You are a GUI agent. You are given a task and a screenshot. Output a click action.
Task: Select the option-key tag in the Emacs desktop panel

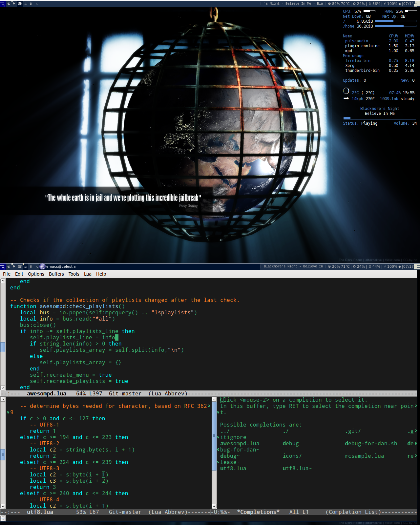pos(36,266)
